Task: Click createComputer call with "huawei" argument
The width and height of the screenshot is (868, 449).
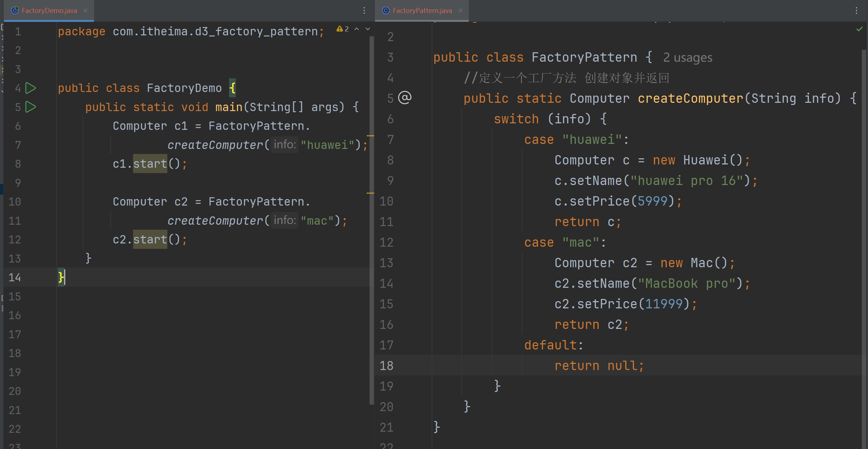Action: (x=215, y=145)
